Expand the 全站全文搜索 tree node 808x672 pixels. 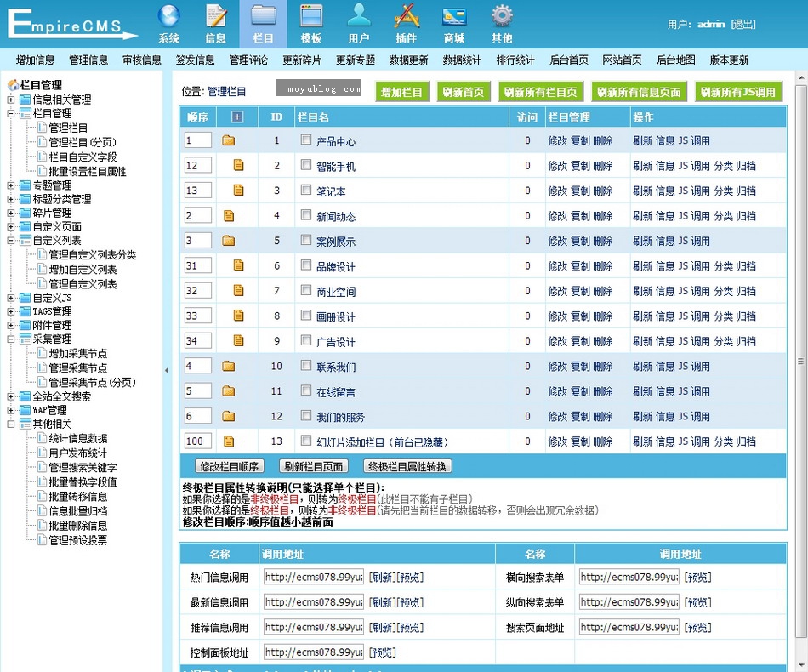[11, 396]
